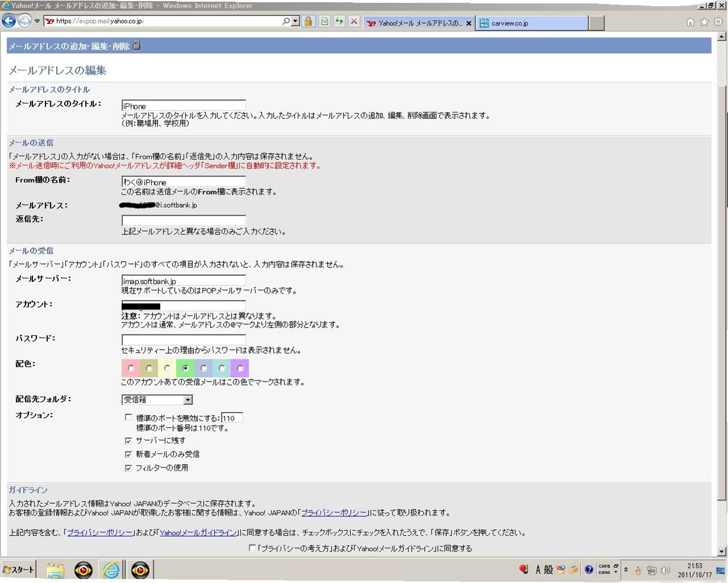
Task: Click the 返信先 input field
Action: (184, 221)
